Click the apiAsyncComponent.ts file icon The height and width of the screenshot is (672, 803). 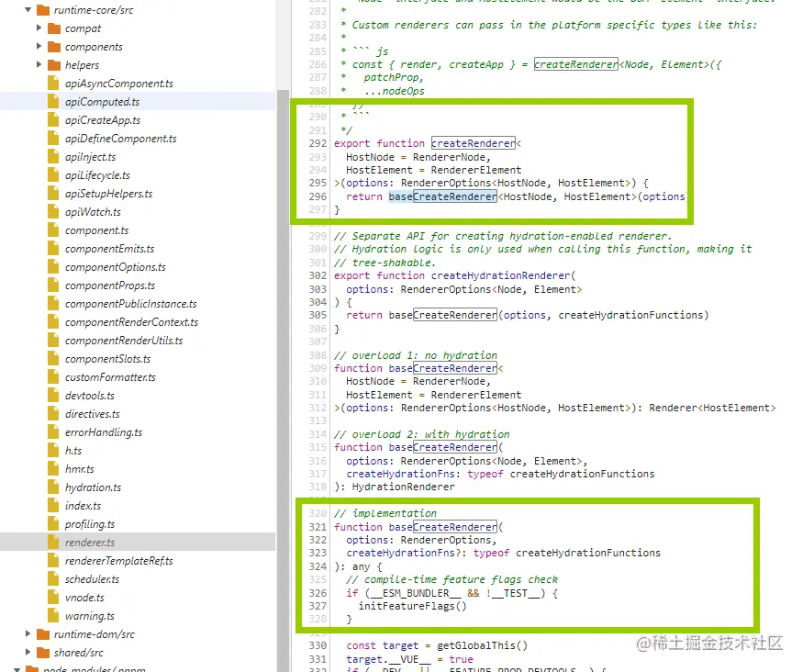click(53, 83)
